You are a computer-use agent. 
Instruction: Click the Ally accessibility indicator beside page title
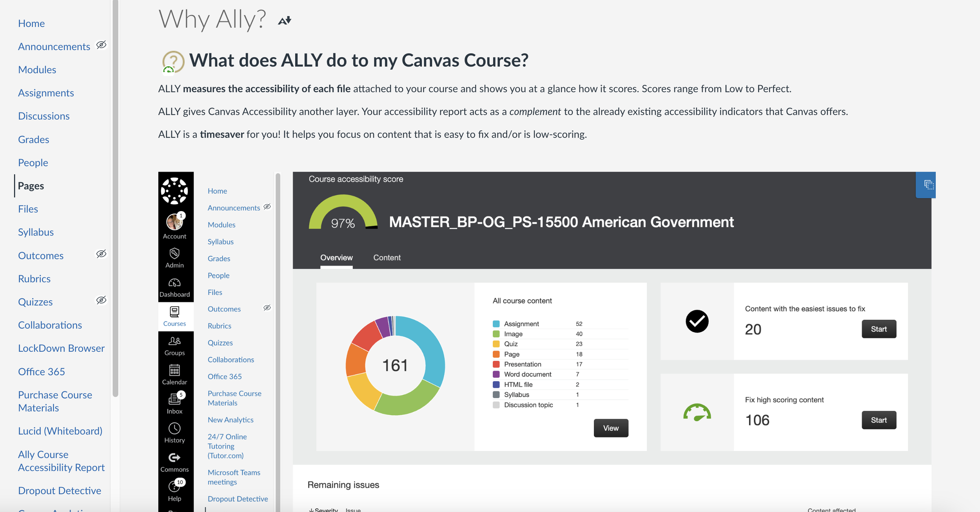coord(285,20)
